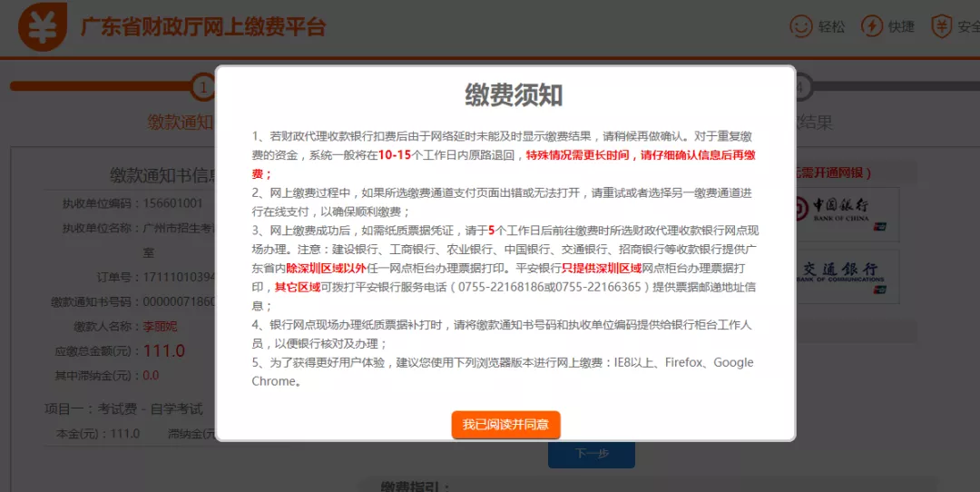Choose the 交通银行 Bank of Communications option
Screen dimensions: 980x492
(x=839, y=276)
